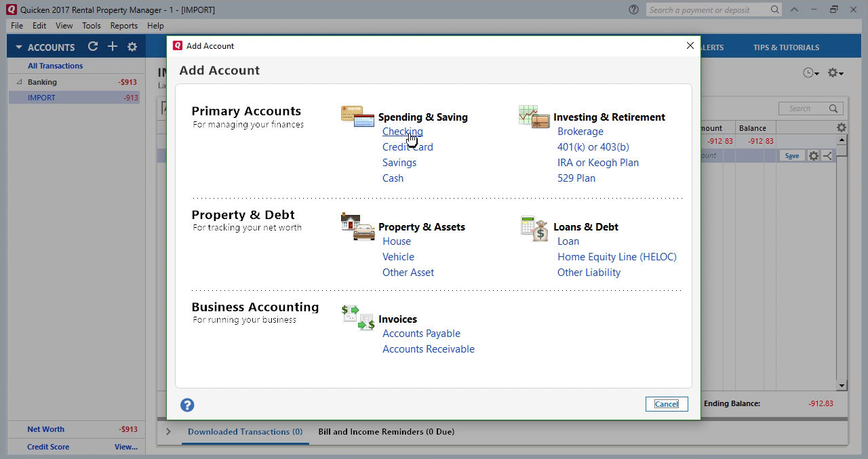Click the Loans & Debt money bag icon
The image size is (868, 459).
534,229
